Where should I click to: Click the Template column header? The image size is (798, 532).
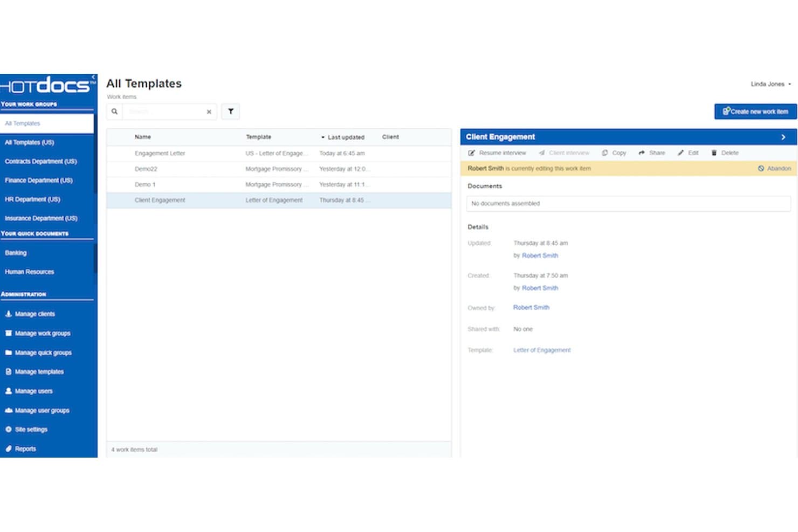tap(259, 137)
